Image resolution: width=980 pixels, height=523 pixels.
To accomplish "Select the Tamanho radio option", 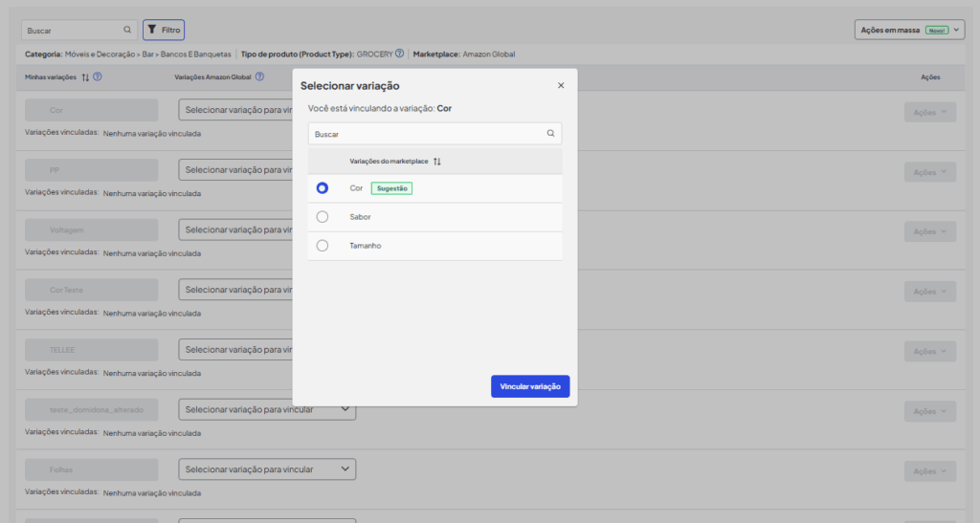I will [323, 246].
